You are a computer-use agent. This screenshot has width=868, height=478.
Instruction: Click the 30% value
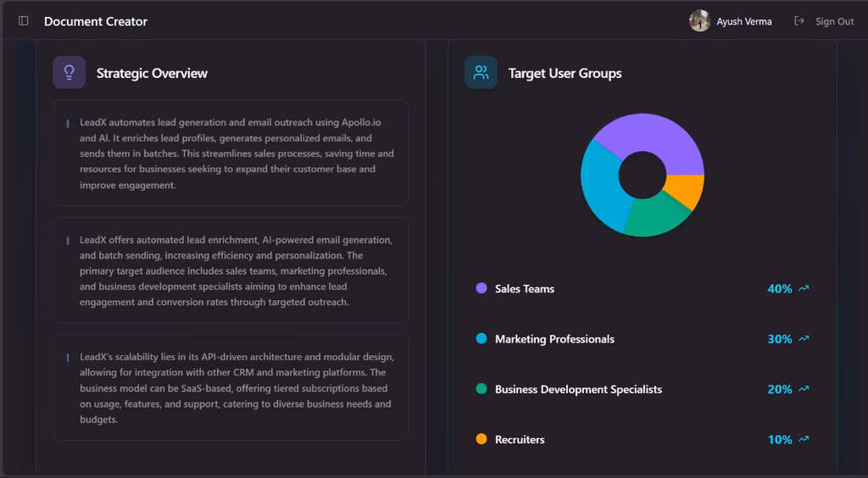coord(780,339)
